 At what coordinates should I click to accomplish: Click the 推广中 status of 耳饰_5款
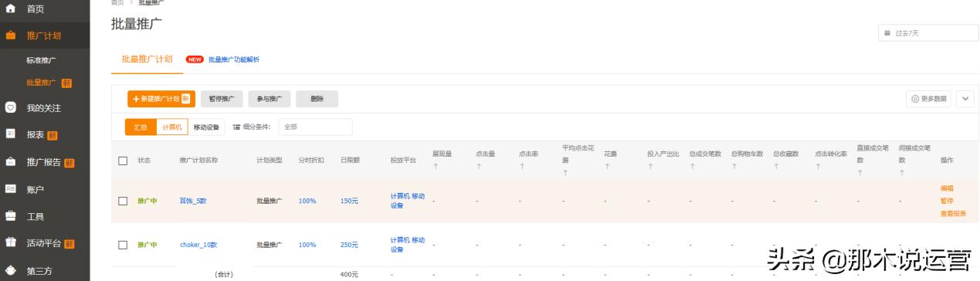click(148, 201)
